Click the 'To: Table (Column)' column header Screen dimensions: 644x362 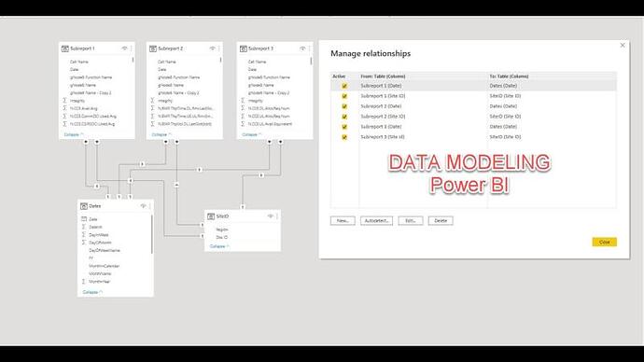coord(509,77)
